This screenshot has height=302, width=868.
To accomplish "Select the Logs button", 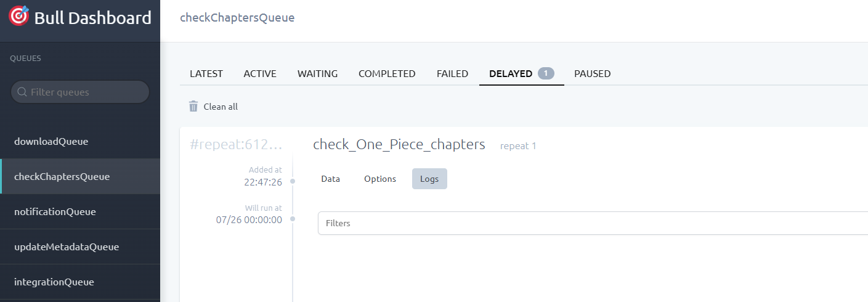I will (x=429, y=179).
